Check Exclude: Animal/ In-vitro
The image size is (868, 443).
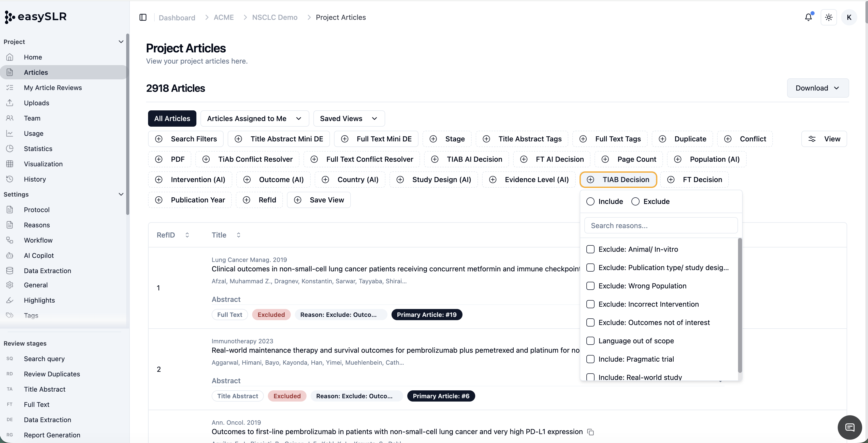tap(590, 249)
